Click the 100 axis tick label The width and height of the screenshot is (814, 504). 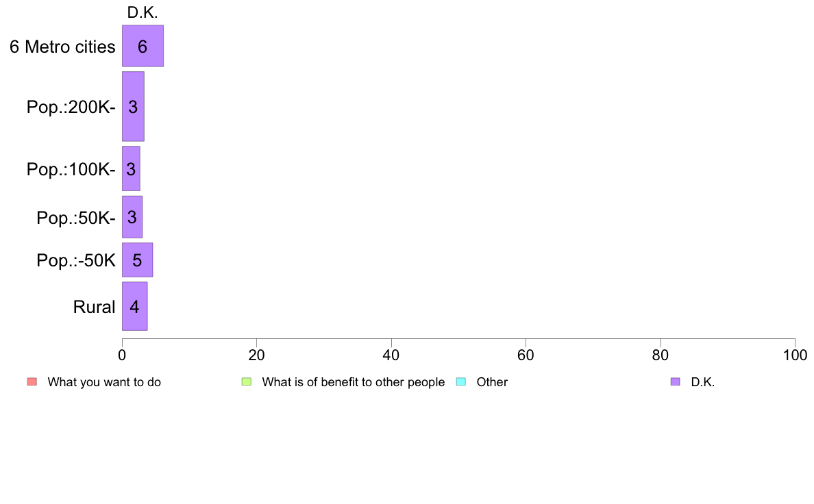click(x=795, y=355)
